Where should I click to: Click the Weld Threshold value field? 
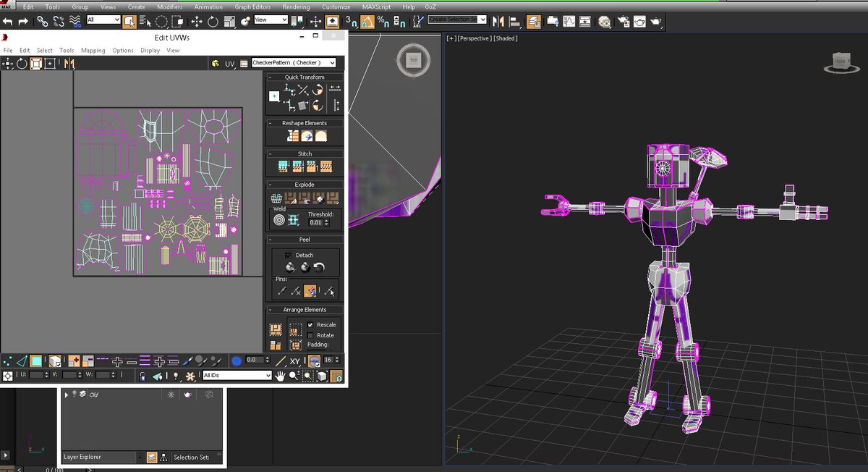tap(315, 222)
